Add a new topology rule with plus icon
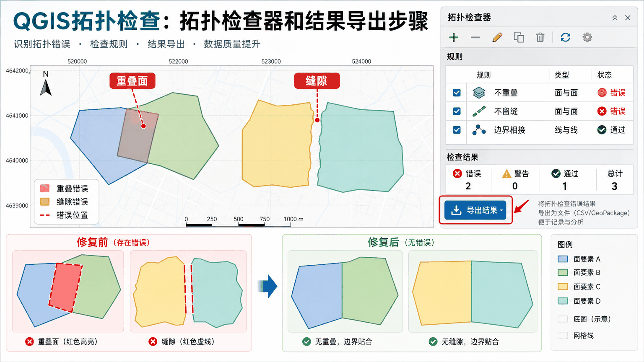Screen dimensions: 644x362 454,38
